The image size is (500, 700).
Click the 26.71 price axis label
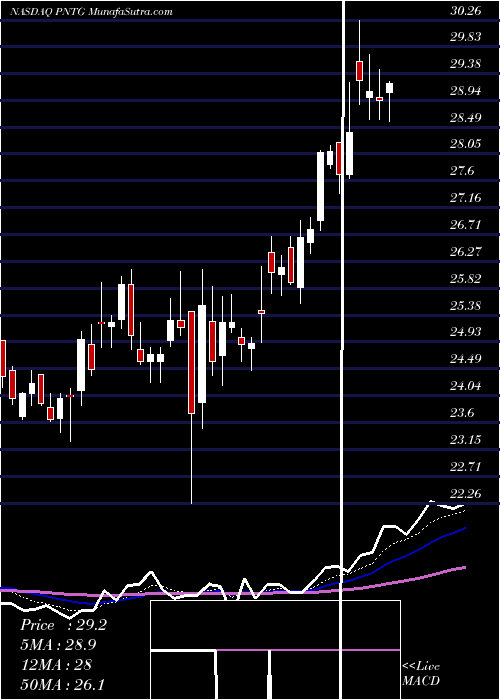click(466, 224)
